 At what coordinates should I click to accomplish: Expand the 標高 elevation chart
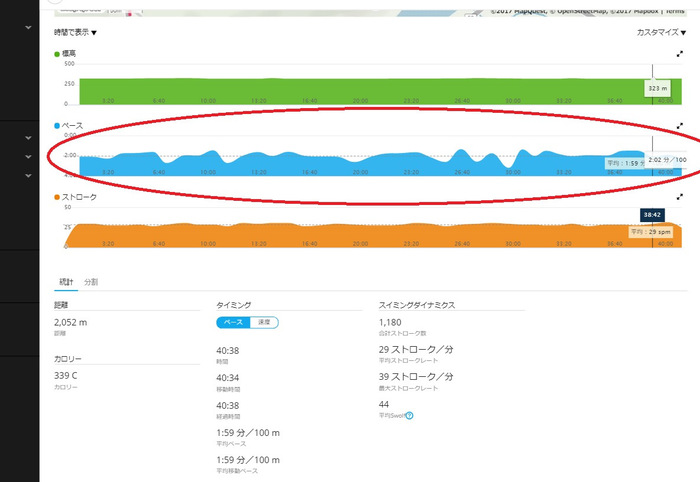tap(679, 54)
